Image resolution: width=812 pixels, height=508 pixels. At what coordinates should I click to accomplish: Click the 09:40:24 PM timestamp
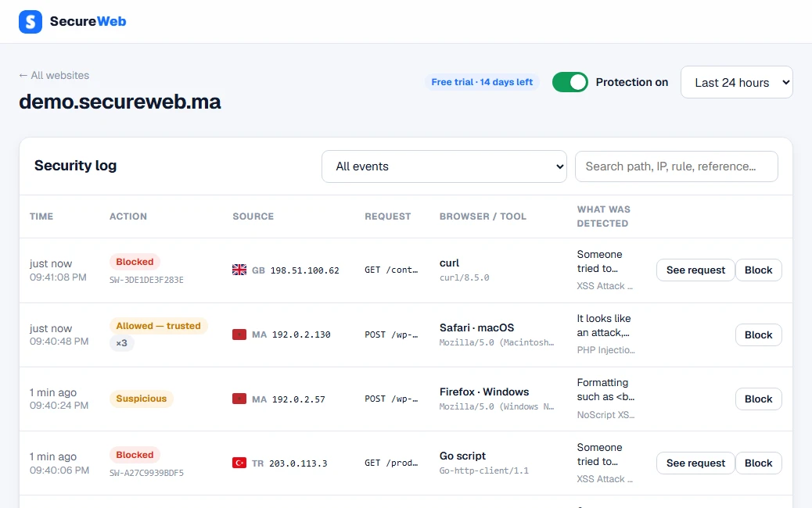59,406
